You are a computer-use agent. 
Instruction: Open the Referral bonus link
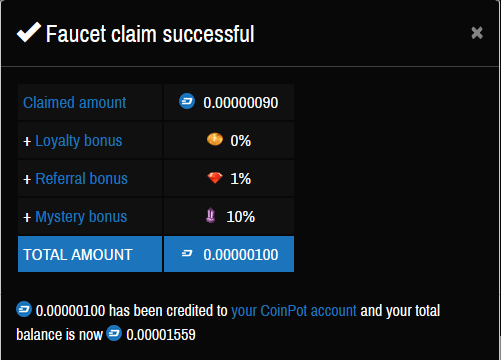pos(81,179)
